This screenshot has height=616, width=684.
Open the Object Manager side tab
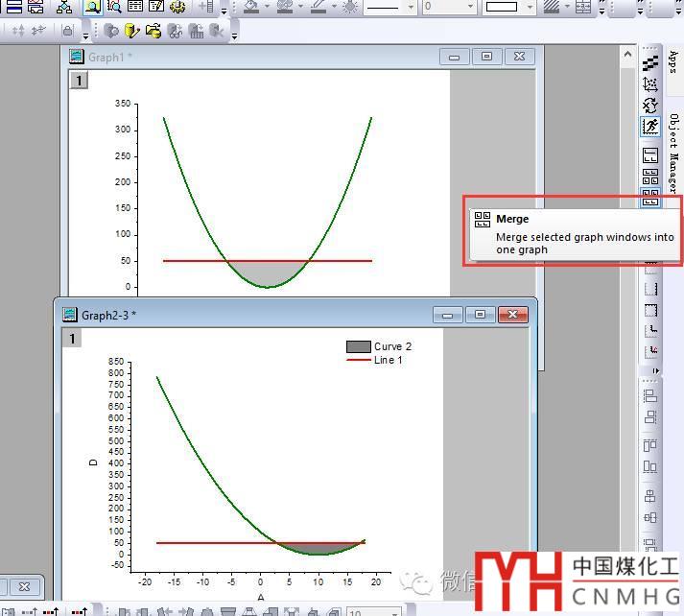673,154
